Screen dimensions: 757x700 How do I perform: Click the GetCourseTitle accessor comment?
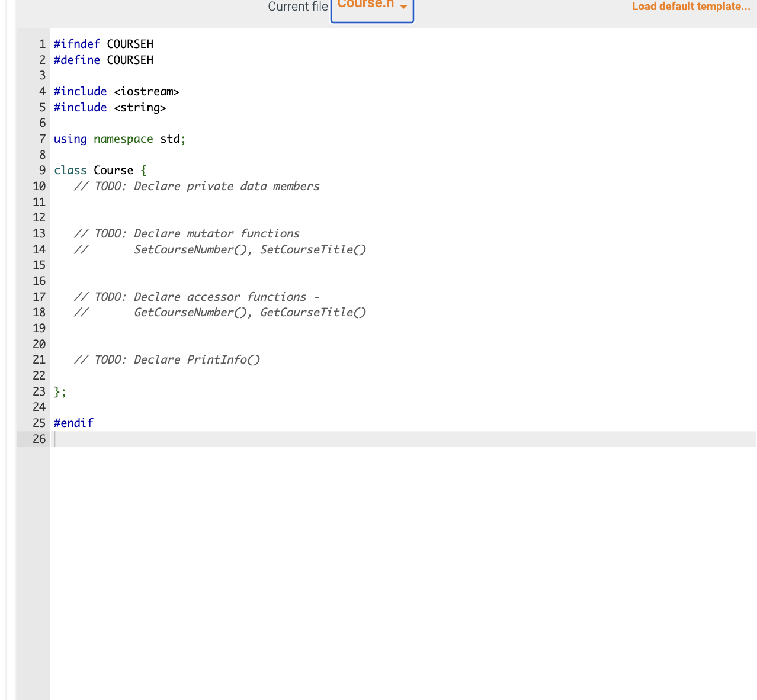click(220, 312)
